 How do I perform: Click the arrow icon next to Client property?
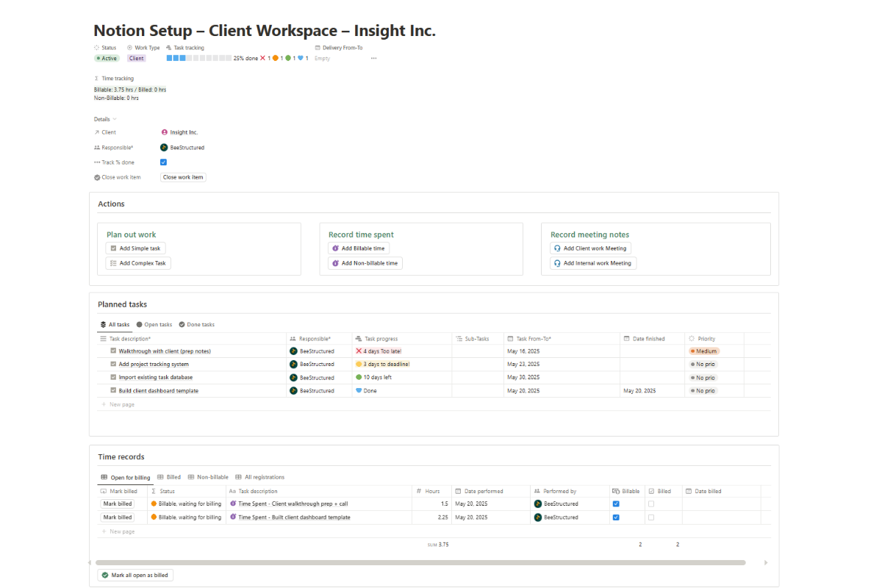97,132
